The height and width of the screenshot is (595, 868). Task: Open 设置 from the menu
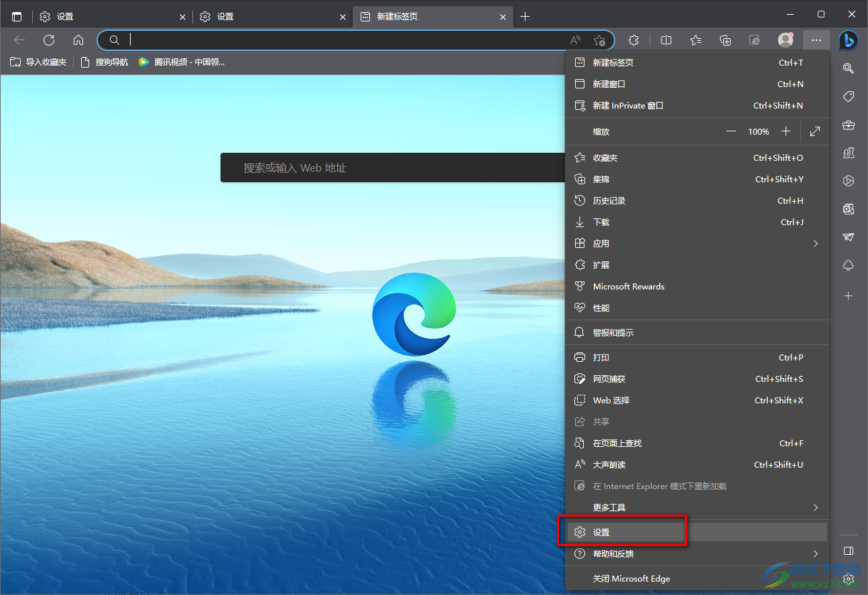tap(697, 532)
